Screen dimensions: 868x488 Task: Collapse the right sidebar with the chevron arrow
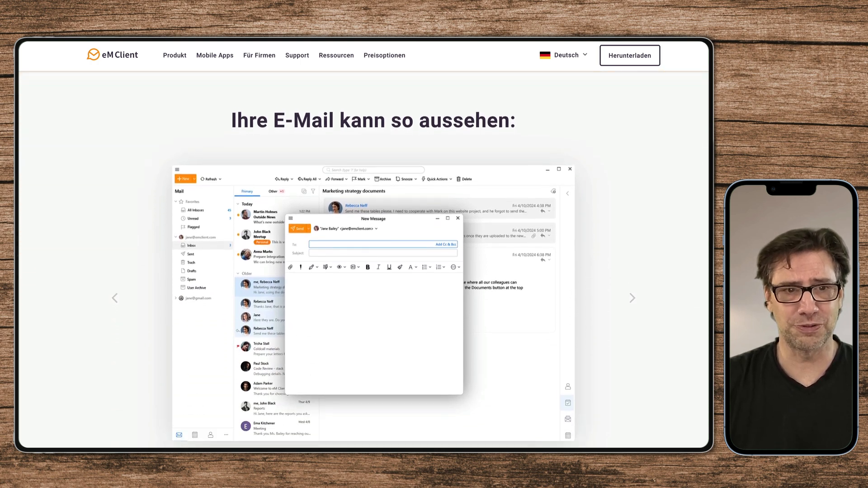coord(567,193)
